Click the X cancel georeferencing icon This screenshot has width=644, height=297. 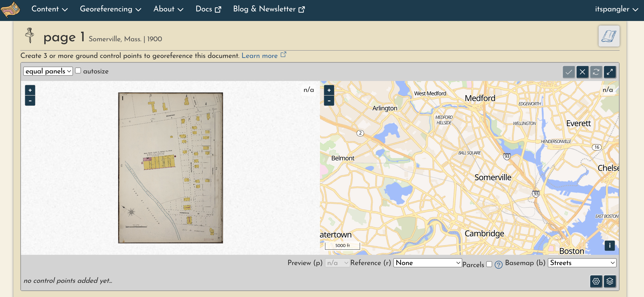tap(582, 72)
